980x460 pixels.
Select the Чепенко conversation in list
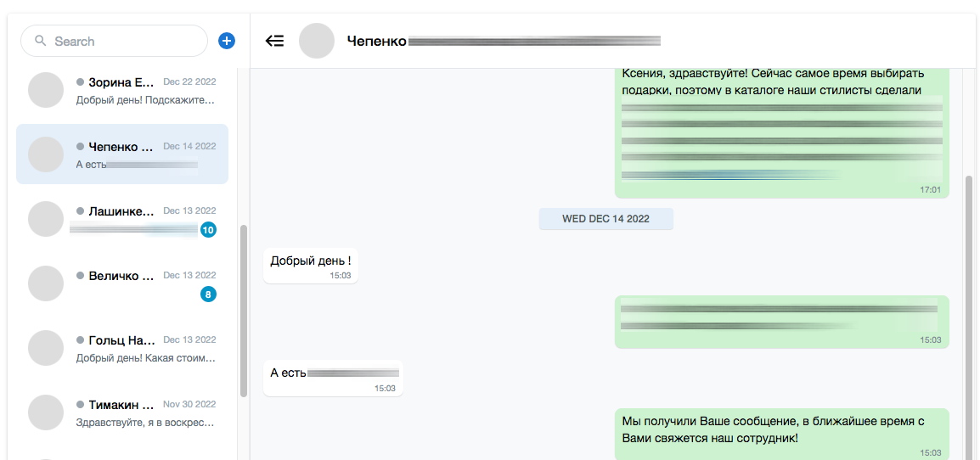pyautogui.click(x=122, y=154)
